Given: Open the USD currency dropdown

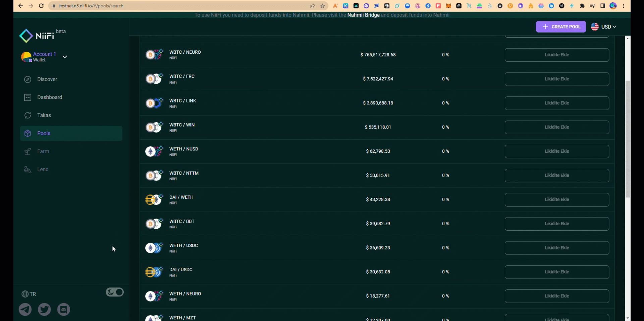Looking at the screenshot, I should coord(604,27).
